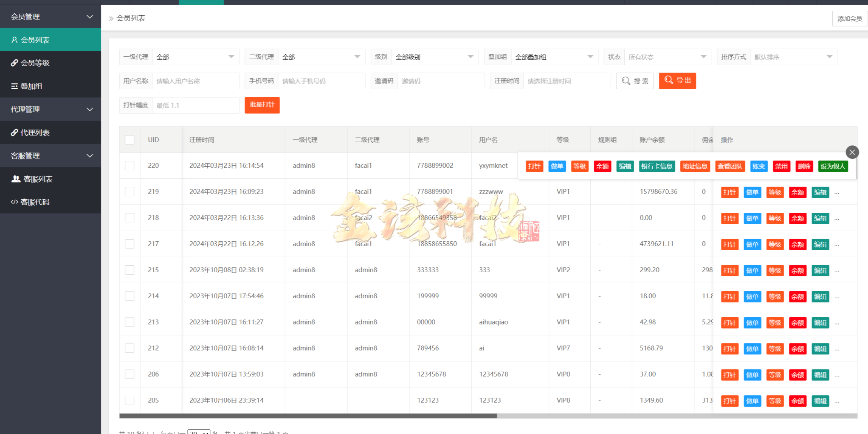The image size is (868, 434).
Task: Click the 叠加组 sidebar icon
Action: pos(14,86)
